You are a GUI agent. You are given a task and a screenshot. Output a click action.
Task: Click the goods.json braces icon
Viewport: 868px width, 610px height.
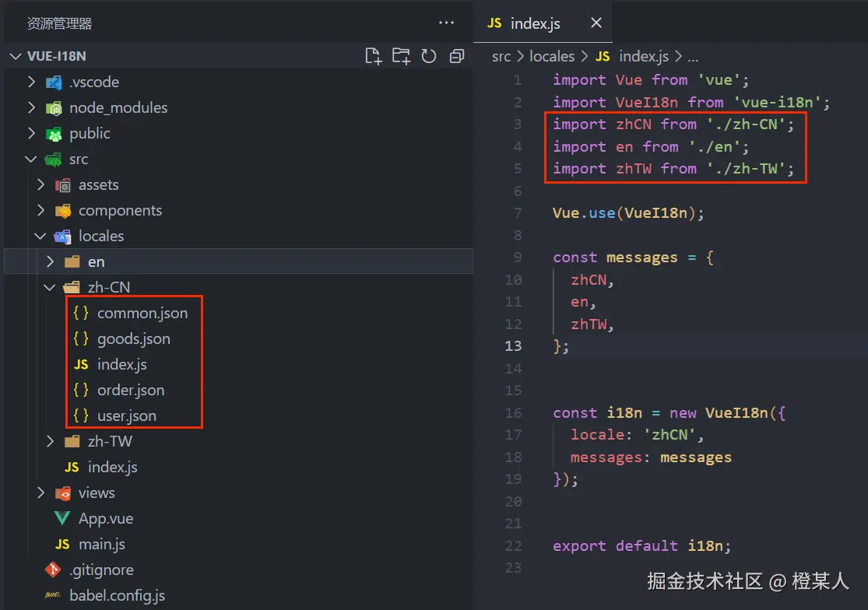click(81, 338)
